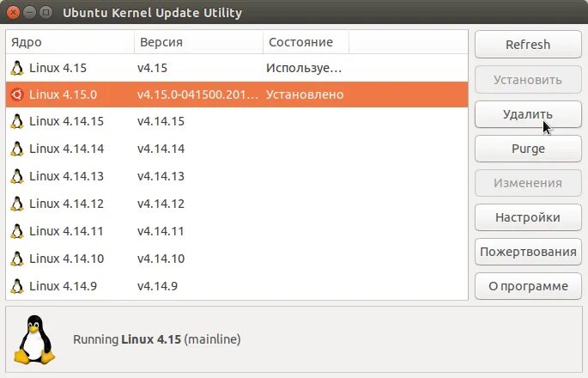Click the Tux icon next to Linux 4.14.13
This screenshot has width=588, height=378.
(17, 176)
